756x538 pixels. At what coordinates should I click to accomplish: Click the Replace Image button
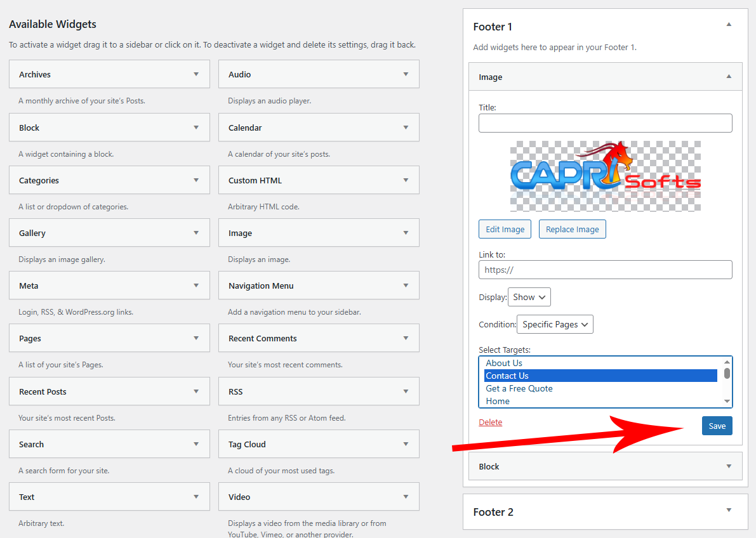[573, 229]
